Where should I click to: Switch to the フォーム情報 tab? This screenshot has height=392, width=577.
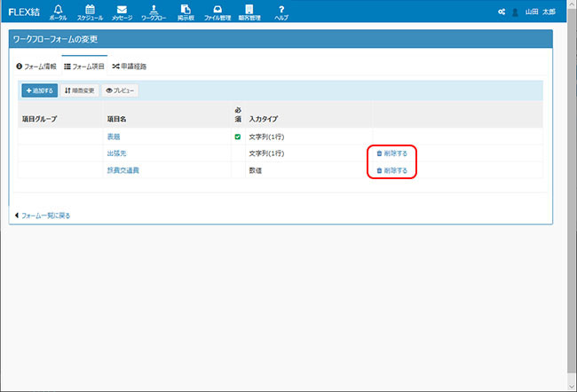point(36,67)
